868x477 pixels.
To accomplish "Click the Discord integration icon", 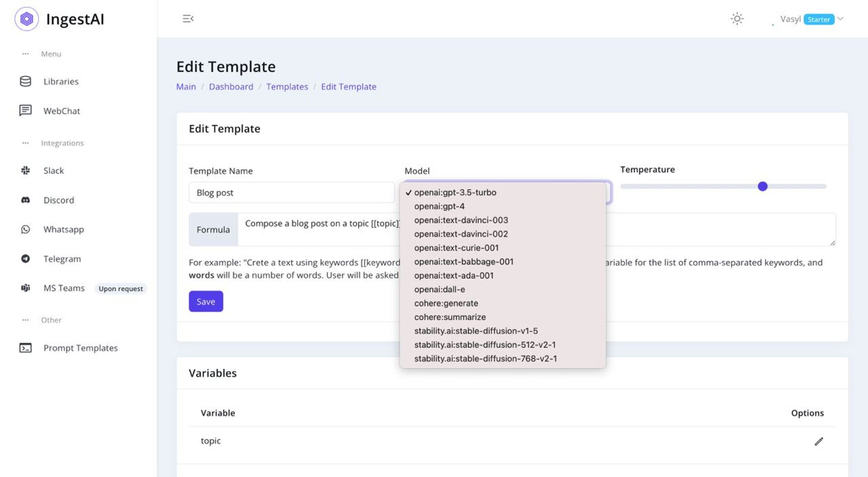I will (x=25, y=200).
